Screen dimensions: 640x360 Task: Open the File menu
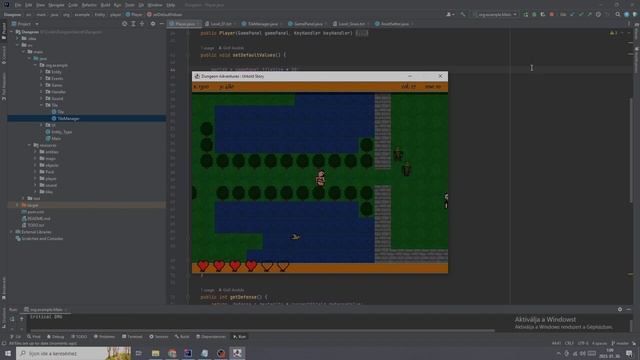pos(18,5)
